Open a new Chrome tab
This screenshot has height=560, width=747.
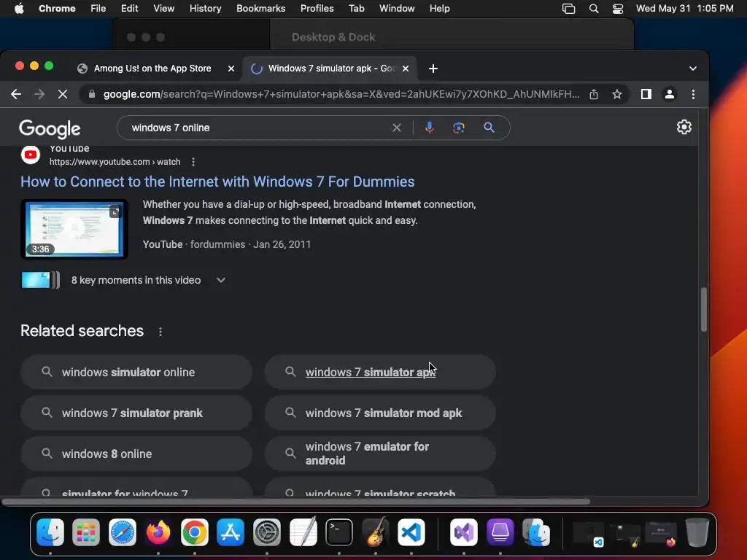point(433,69)
